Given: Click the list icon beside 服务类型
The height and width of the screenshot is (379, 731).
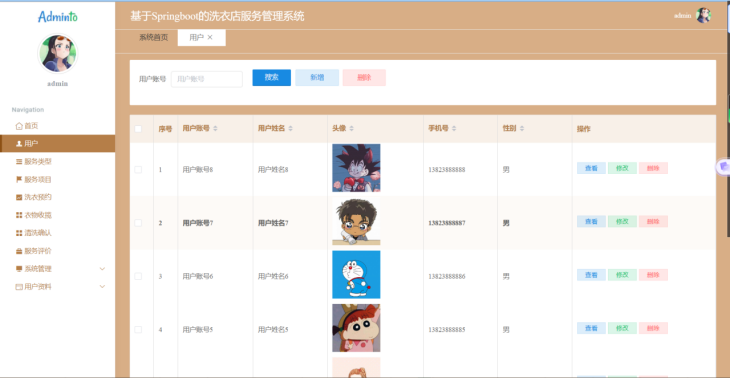Looking at the screenshot, I should 19,161.
